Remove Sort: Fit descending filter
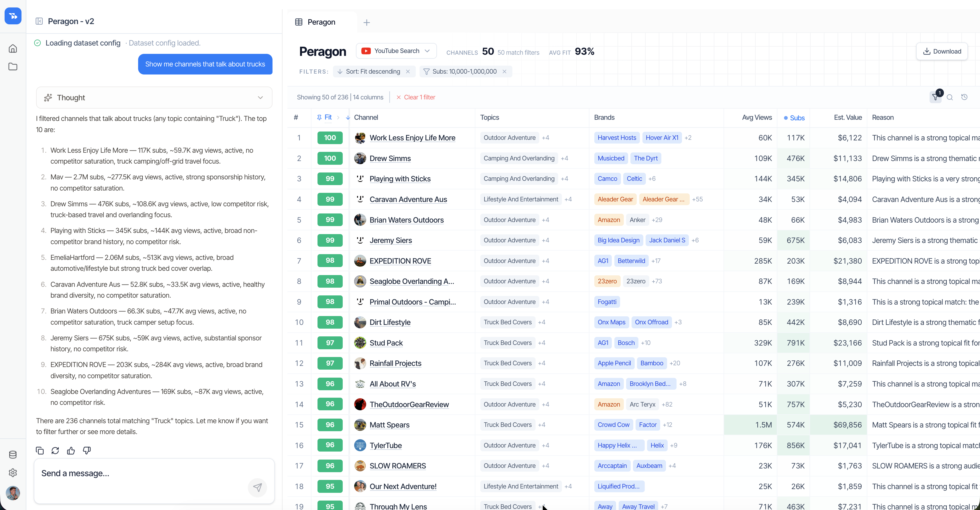 click(x=408, y=72)
